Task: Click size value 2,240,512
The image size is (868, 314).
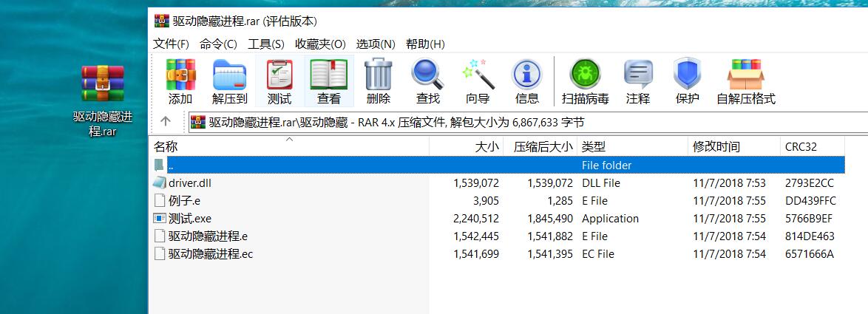Action: tap(476, 219)
